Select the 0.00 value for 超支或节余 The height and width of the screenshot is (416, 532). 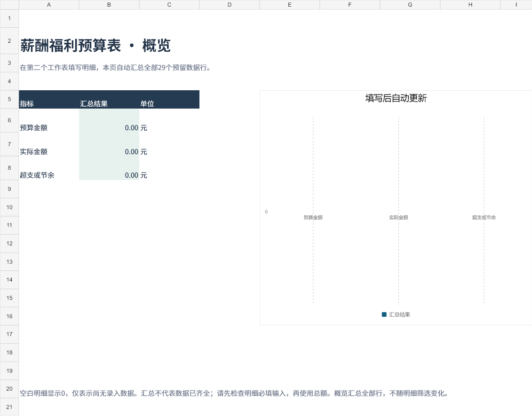(x=109, y=168)
